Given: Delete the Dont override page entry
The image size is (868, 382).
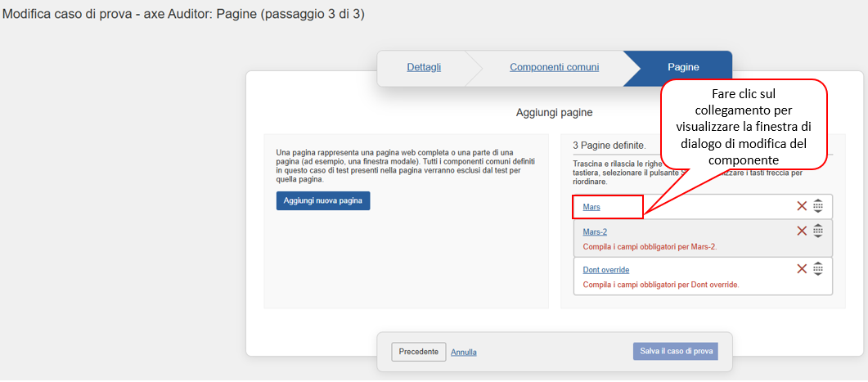Looking at the screenshot, I should [x=802, y=268].
